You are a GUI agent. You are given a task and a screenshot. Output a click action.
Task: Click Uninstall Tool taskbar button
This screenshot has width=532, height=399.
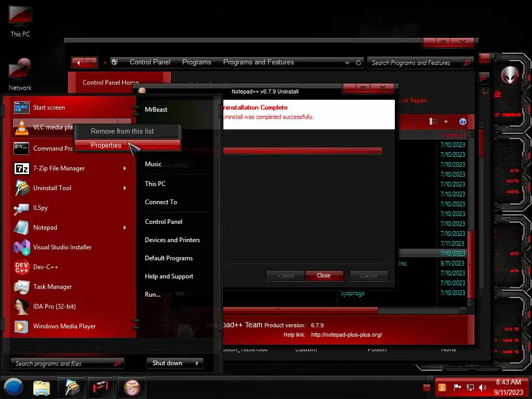pyautogui.click(x=72, y=388)
